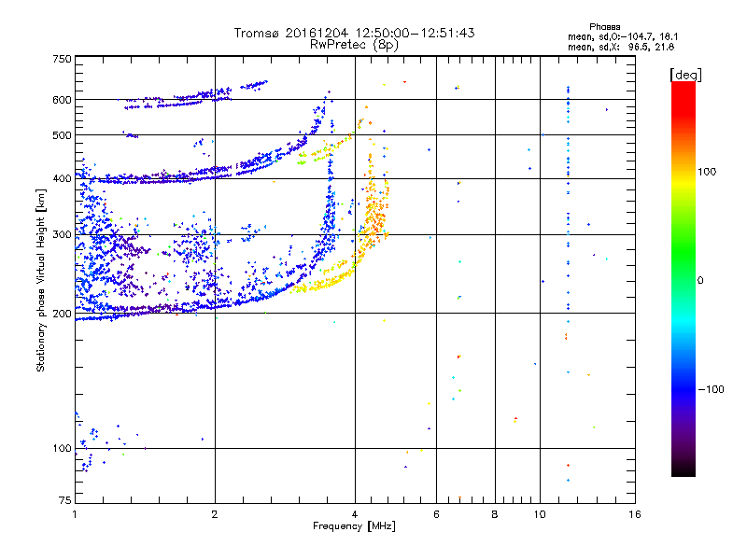Click the y-axis tick label '75'
The image size is (747, 560).
point(65,500)
